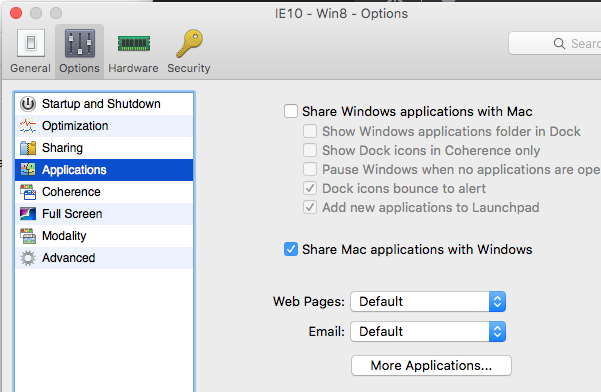Choose the Sharing folder icon item
601x392 pixels.
[28, 148]
